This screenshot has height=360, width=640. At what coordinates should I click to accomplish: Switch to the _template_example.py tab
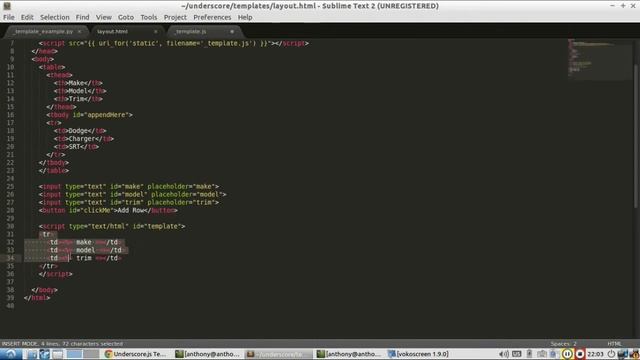44,31
